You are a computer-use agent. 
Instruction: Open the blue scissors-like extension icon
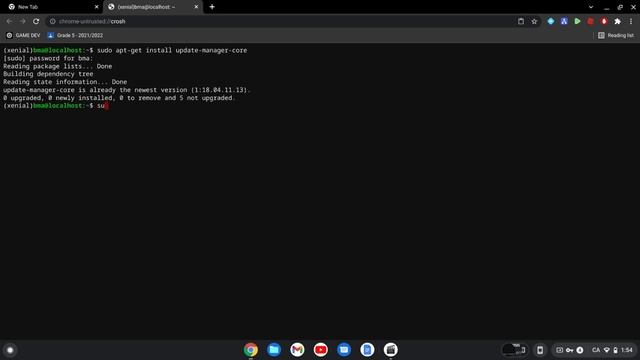(x=564, y=21)
